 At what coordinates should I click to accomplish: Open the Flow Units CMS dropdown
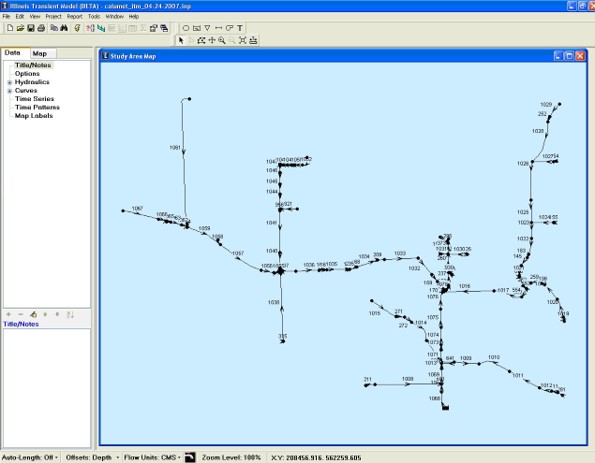pyautogui.click(x=152, y=458)
